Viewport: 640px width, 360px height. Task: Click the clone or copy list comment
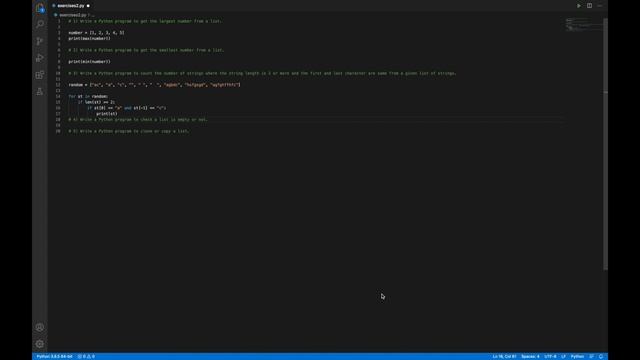[129, 131]
